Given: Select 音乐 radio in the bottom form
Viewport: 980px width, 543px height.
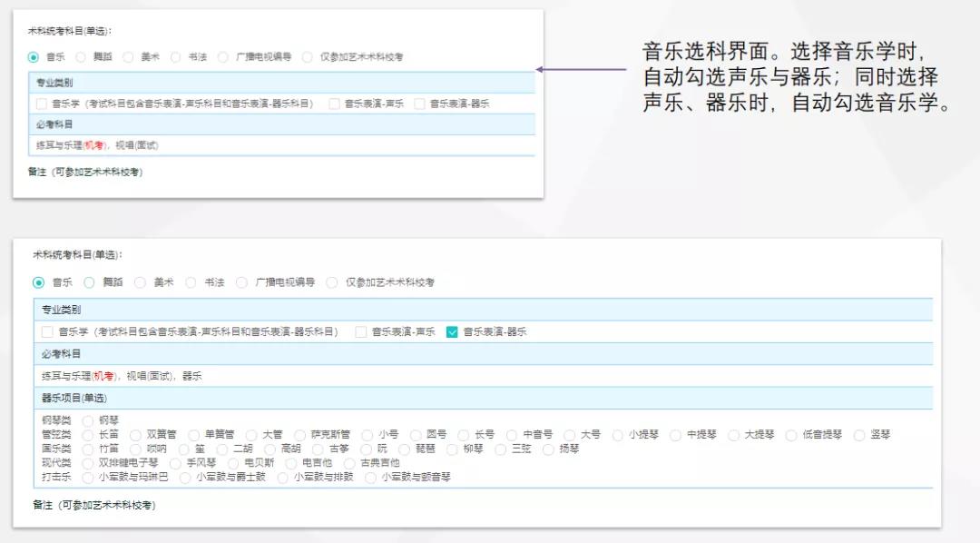Looking at the screenshot, I should click(39, 282).
